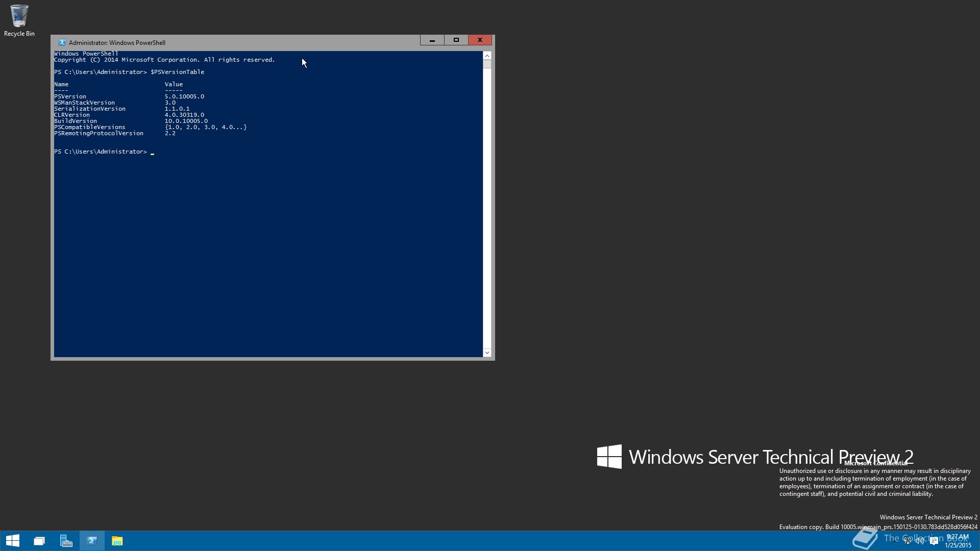Click the Administrator: Windows PowerShell title text
Screen dimensions: 980x551
click(x=117, y=43)
